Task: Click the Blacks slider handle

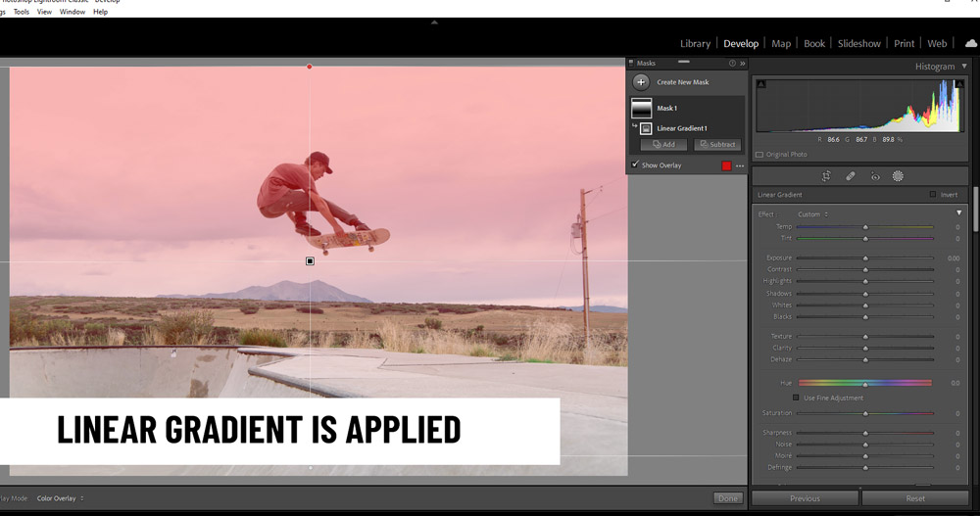Action: coord(865,317)
